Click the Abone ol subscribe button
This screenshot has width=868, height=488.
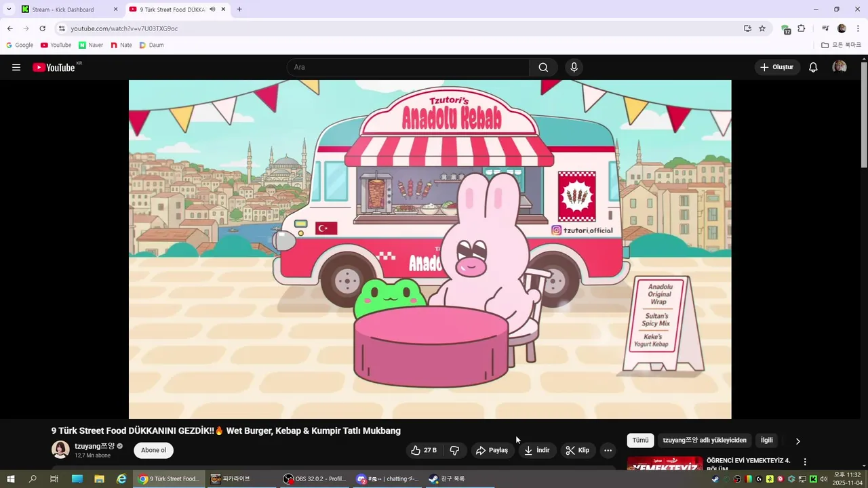pos(153,450)
